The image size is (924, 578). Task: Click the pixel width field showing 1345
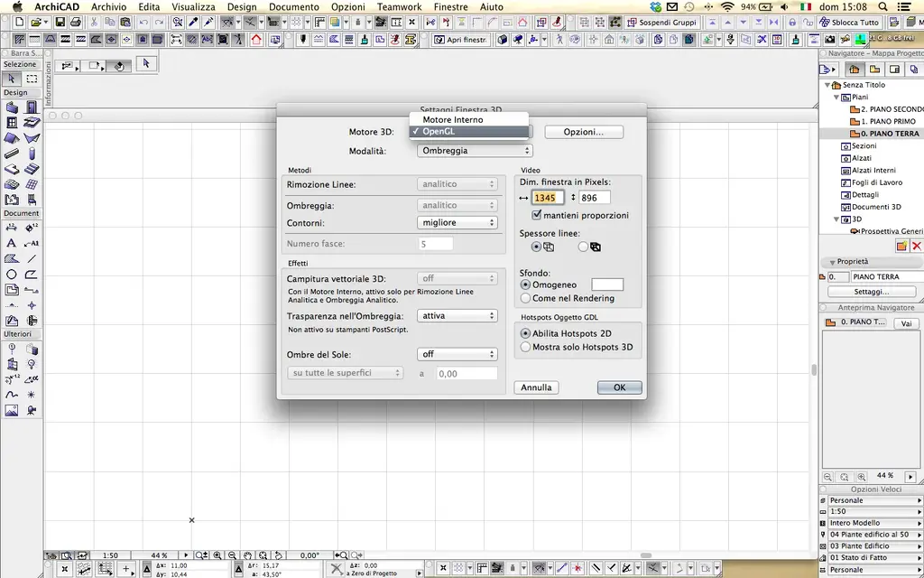(548, 198)
